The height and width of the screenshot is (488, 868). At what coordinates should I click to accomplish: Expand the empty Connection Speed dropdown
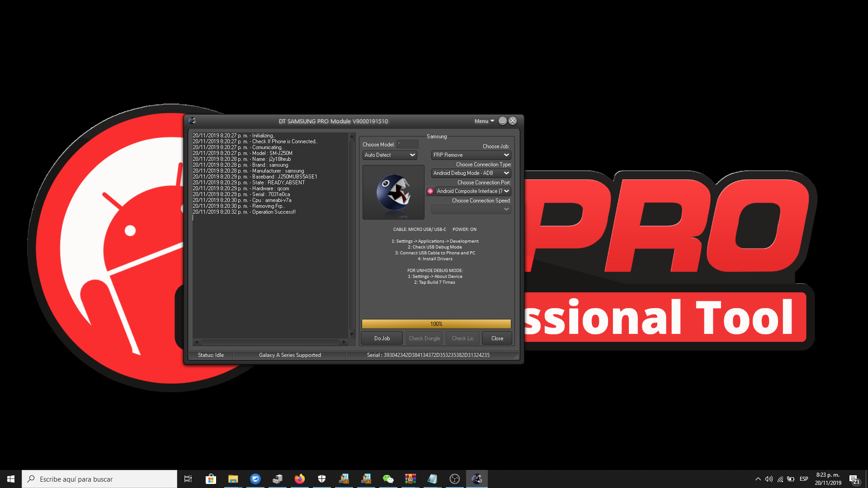tap(471, 209)
